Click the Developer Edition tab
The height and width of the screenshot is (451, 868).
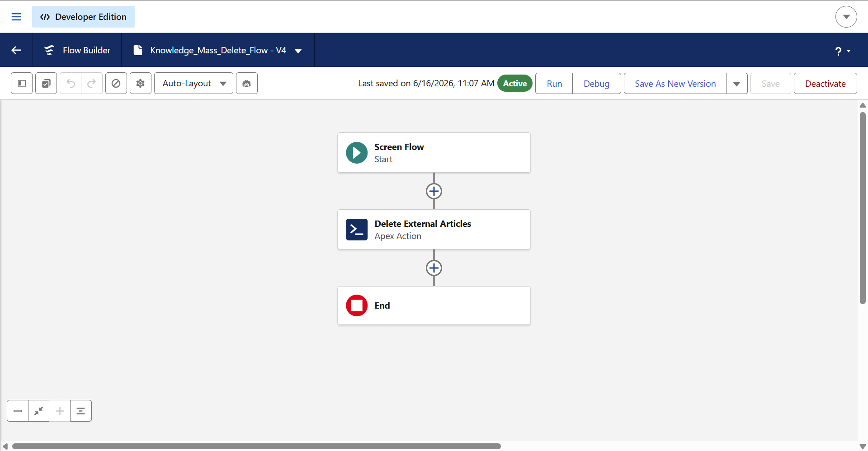[x=83, y=17]
